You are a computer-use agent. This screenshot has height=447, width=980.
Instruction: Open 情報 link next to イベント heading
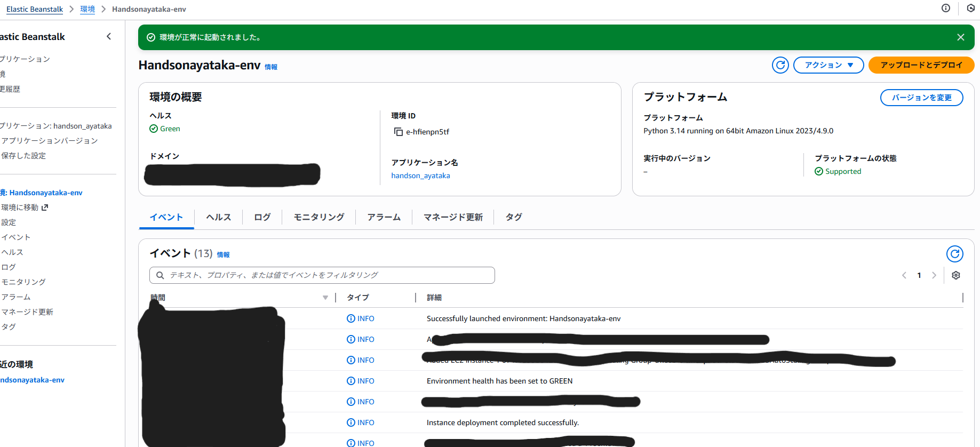click(223, 255)
